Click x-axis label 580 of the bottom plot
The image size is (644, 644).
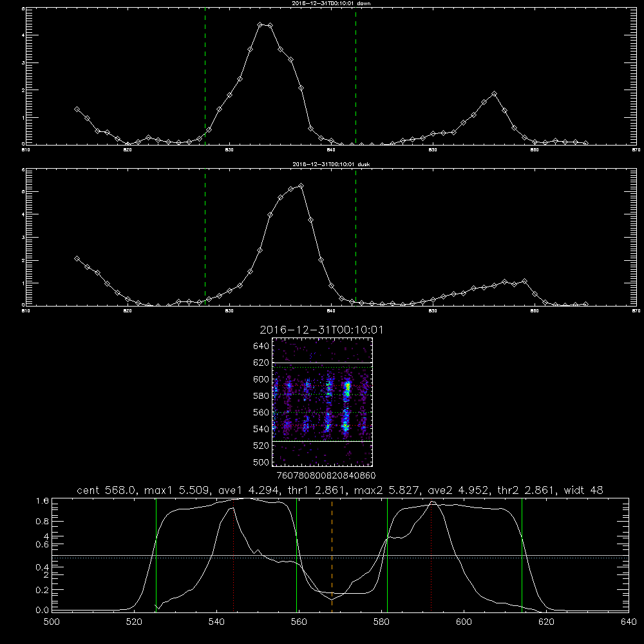point(381,622)
